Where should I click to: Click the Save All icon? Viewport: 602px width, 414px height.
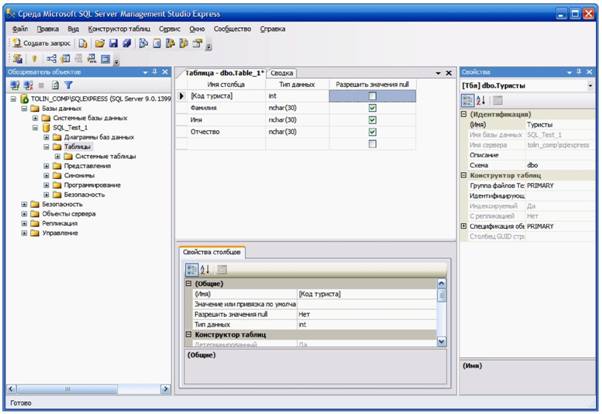[x=127, y=43]
